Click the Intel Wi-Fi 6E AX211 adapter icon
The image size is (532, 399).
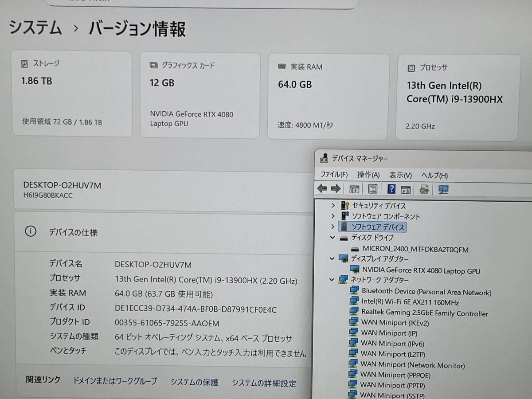point(354,301)
